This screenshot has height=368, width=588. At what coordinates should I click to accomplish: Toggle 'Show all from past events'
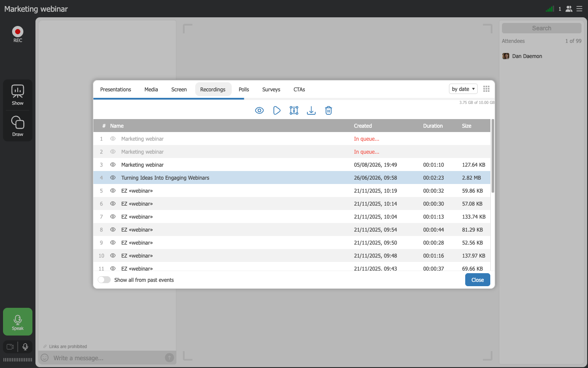[x=104, y=280]
